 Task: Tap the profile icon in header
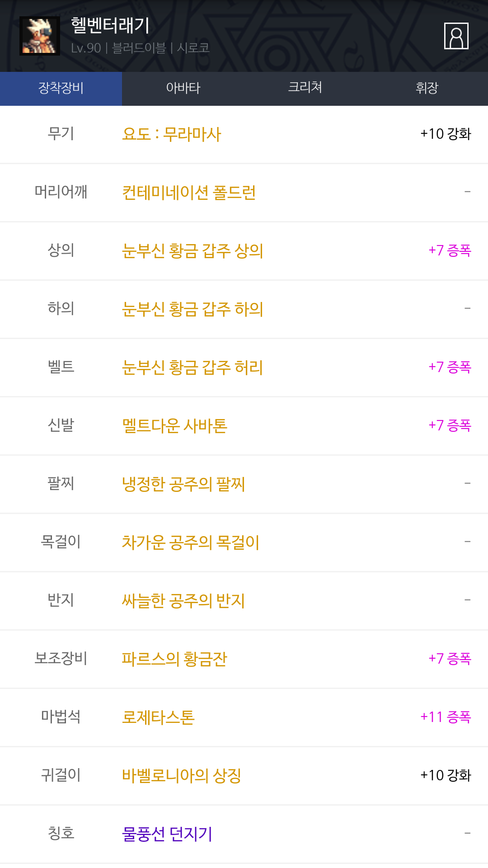point(456,36)
